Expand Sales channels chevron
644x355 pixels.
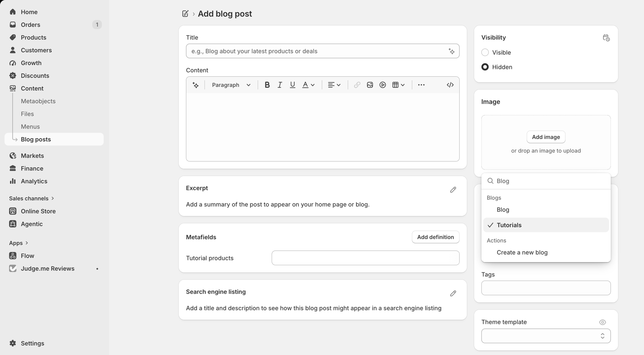pos(53,199)
